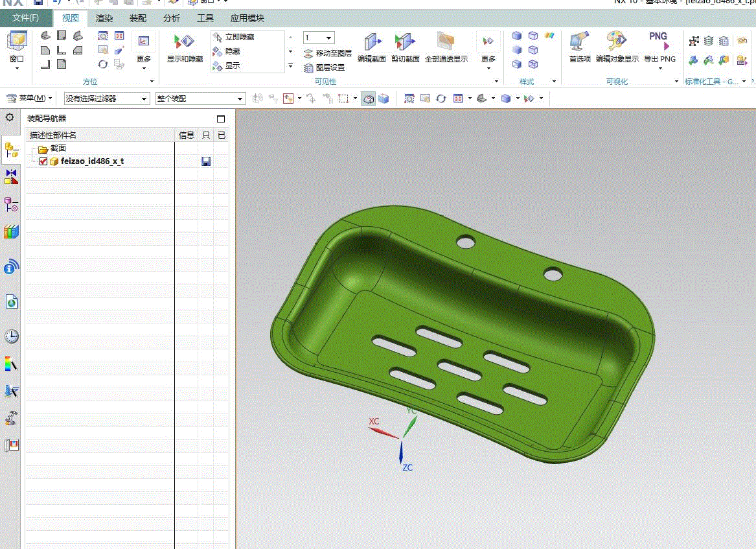Image resolution: width=756 pixels, height=549 pixels.
Task: Open 首选项 preferences in visualization group
Action: [x=580, y=48]
